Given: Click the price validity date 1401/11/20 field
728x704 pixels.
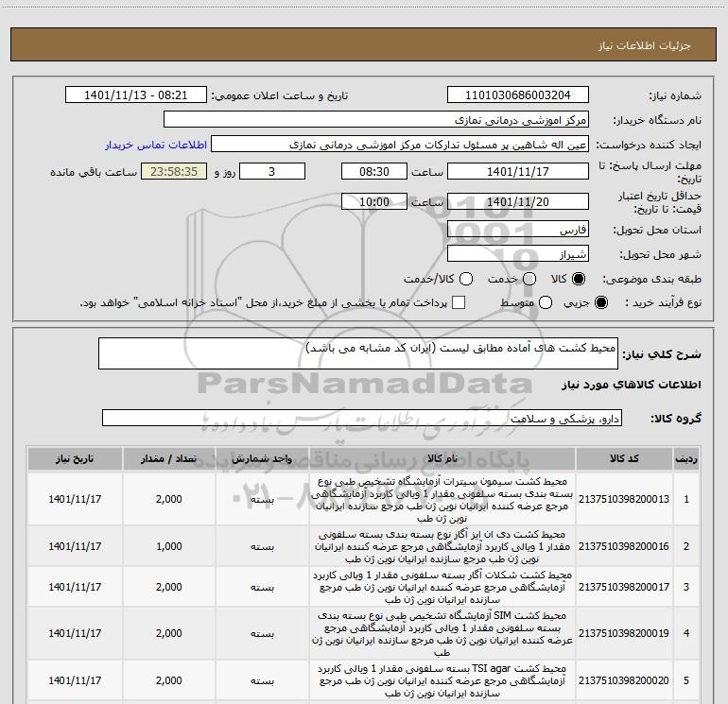Looking at the screenshot, I should click(x=517, y=201).
